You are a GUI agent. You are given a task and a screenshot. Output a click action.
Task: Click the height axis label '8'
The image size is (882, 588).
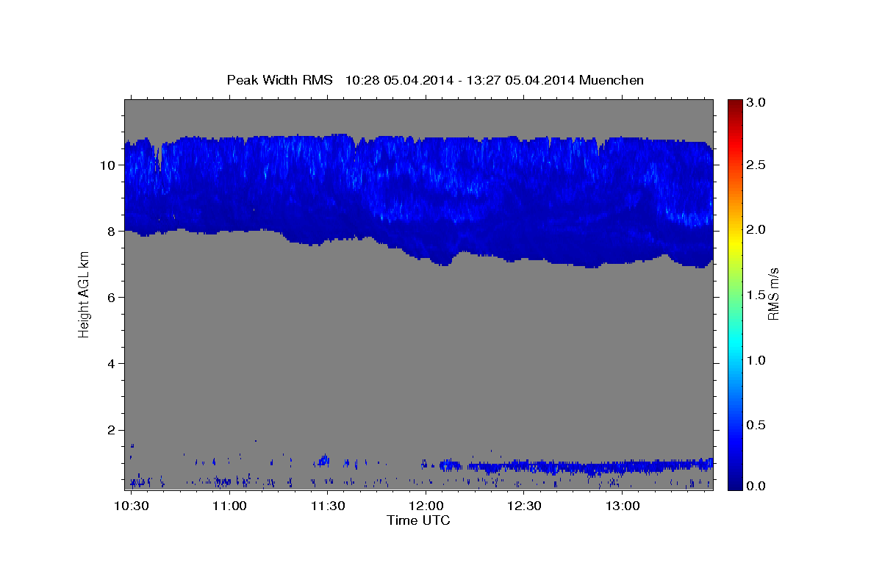click(113, 232)
